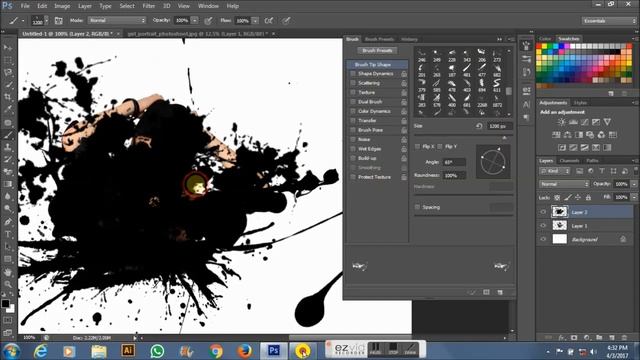Open the brush Mode dropdown
This screenshot has height=360, width=640.
click(117, 20)
